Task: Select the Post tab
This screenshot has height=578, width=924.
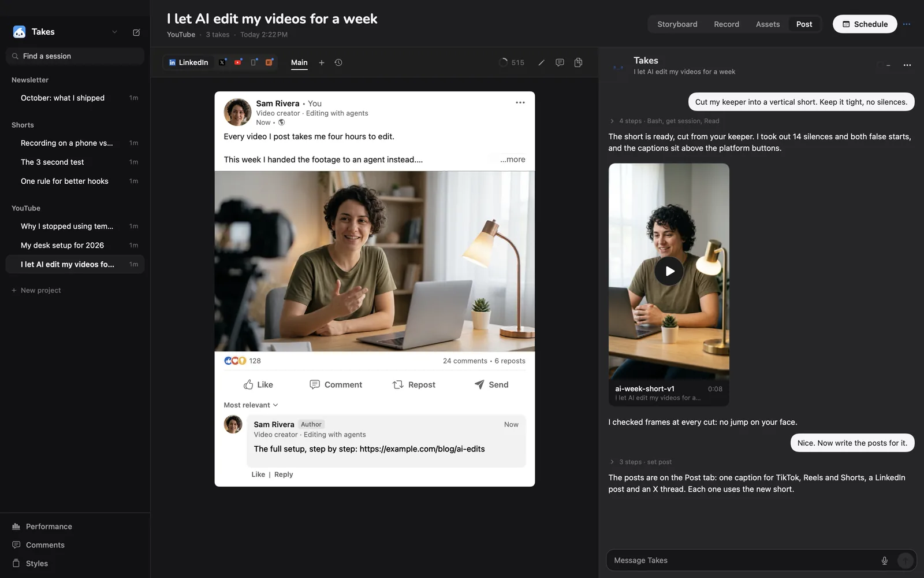Action: [804, 24]
